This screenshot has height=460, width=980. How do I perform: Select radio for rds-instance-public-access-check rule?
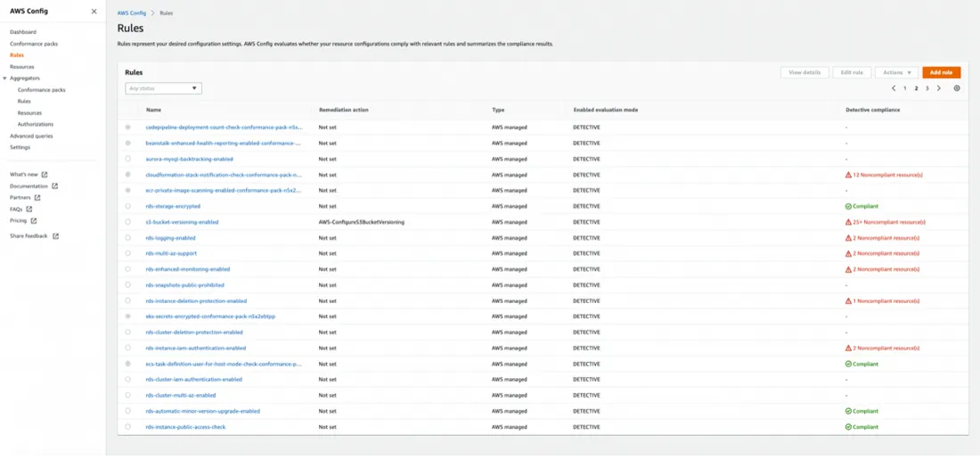[x=128, y=427]
